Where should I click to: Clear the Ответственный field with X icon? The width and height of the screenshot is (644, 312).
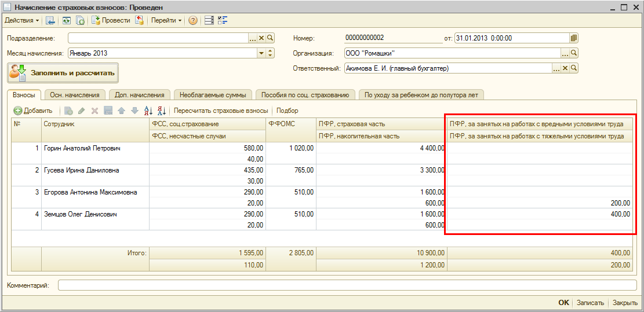click(x=565, y=68)
